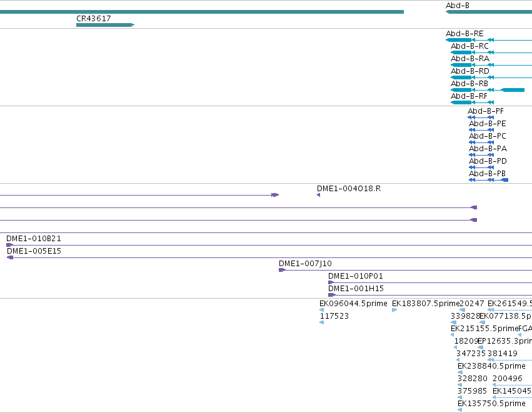Click the 339828 feature label

(x=465, y=316)
